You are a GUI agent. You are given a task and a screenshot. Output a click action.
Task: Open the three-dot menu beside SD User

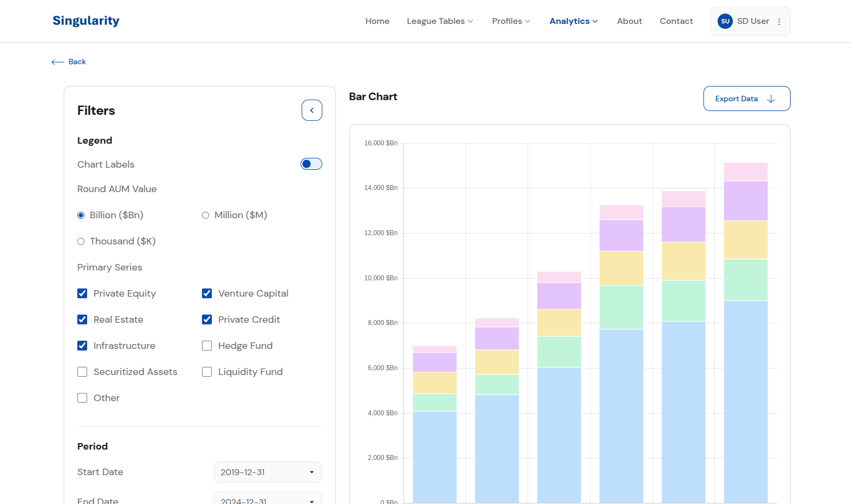coord(779,21)
